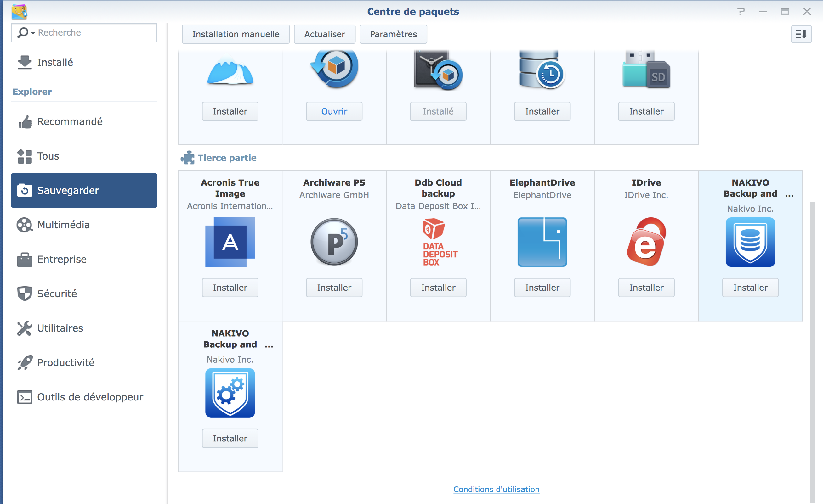
Task: Click the Glacier mountain package icon
Action: click(x=230, y=70)
